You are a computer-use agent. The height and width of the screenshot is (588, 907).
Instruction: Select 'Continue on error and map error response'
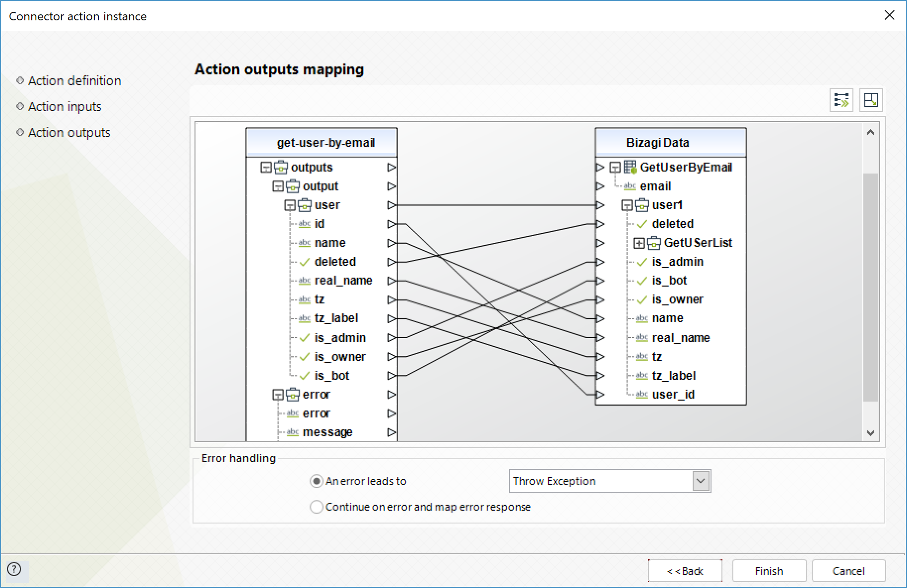316,507
